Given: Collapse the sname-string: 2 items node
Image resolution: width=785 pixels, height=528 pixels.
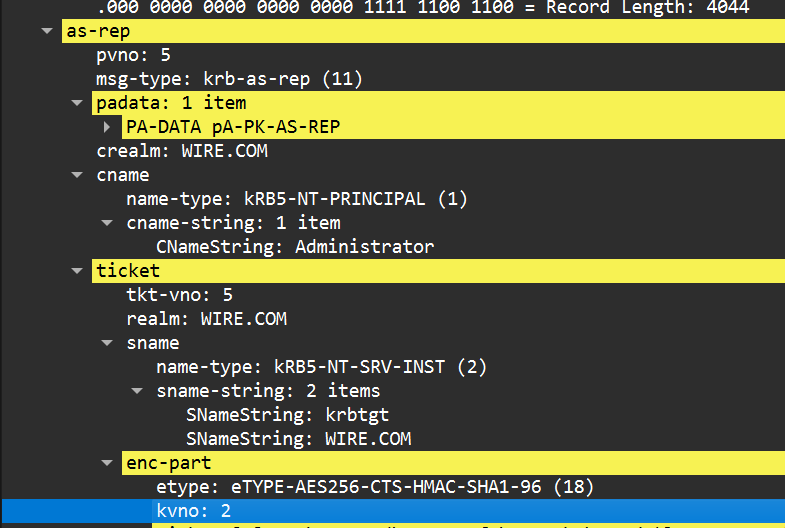Looking at the screenshot, I should click(137, 391).
